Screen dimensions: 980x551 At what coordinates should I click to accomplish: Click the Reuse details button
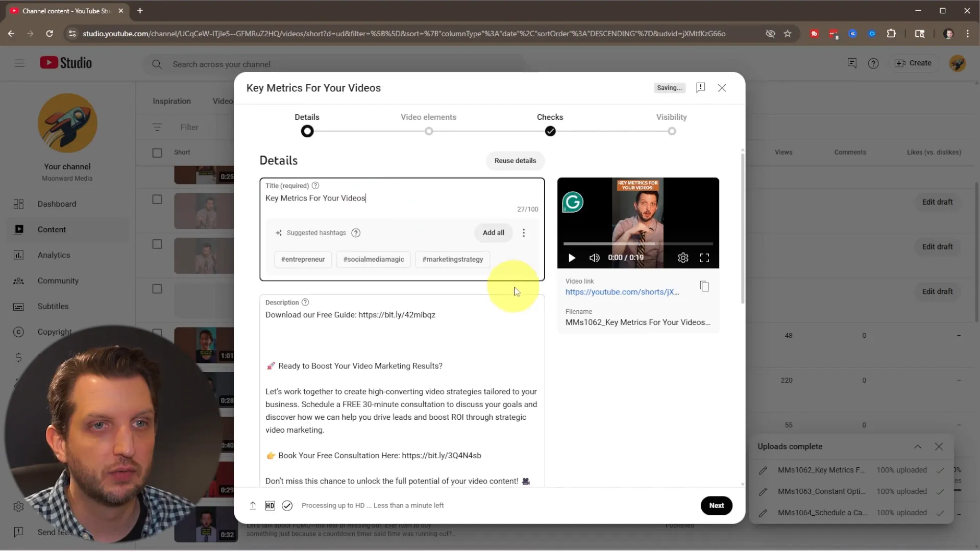(515, 161)
